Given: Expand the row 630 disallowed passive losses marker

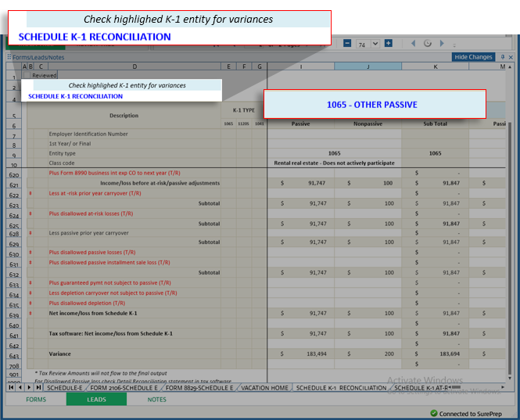Looking at the screenshot, I should 30,253.
